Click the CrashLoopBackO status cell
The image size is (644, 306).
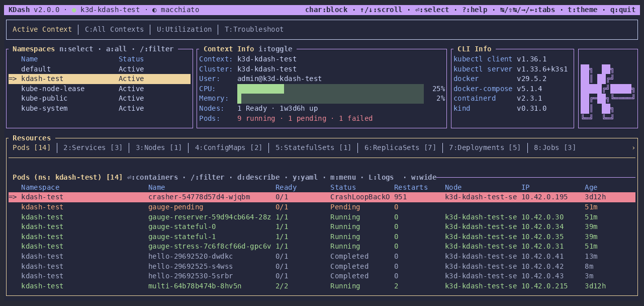click(360, 197)
